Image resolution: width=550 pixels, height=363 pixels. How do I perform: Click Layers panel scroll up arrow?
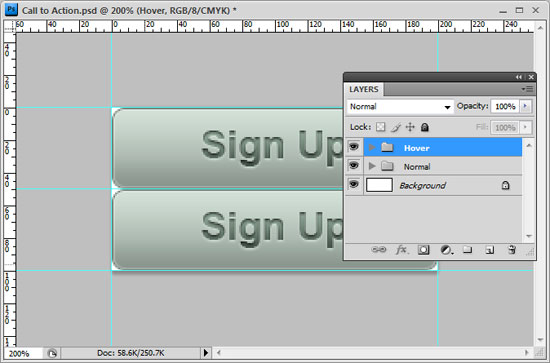click(529, 145)
